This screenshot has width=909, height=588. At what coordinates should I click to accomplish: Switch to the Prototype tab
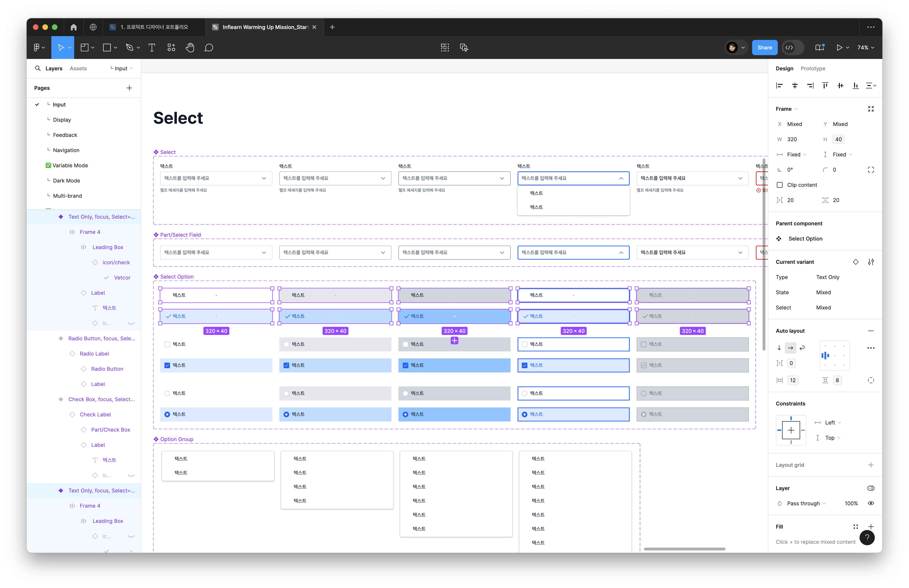[x=812, y=68]
